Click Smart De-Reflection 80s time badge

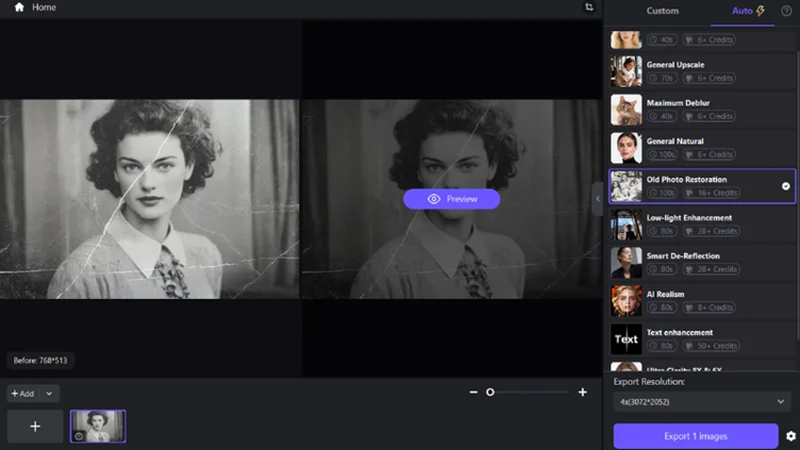click(662, 269)
